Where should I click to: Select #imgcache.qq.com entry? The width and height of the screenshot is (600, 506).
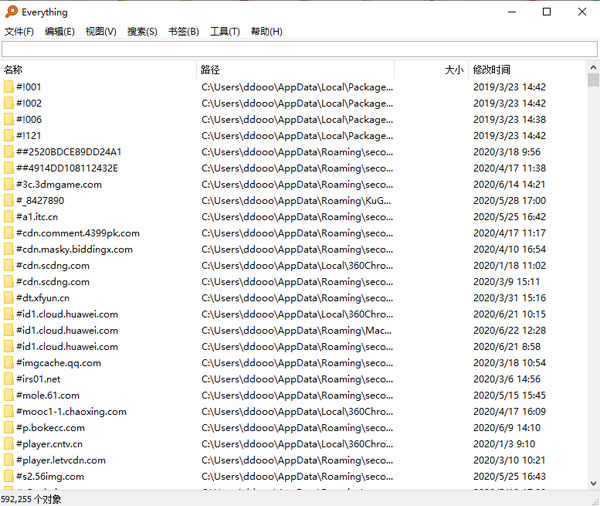(59, 363)
